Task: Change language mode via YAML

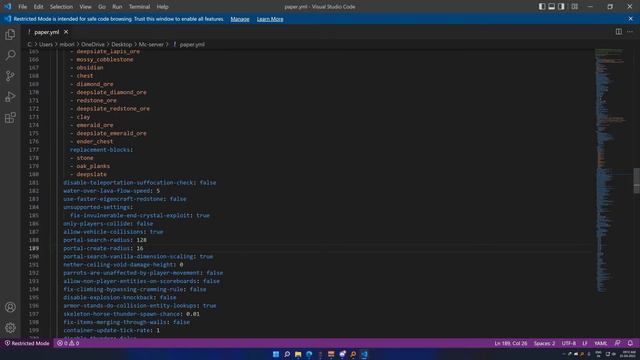Action: 601,343
